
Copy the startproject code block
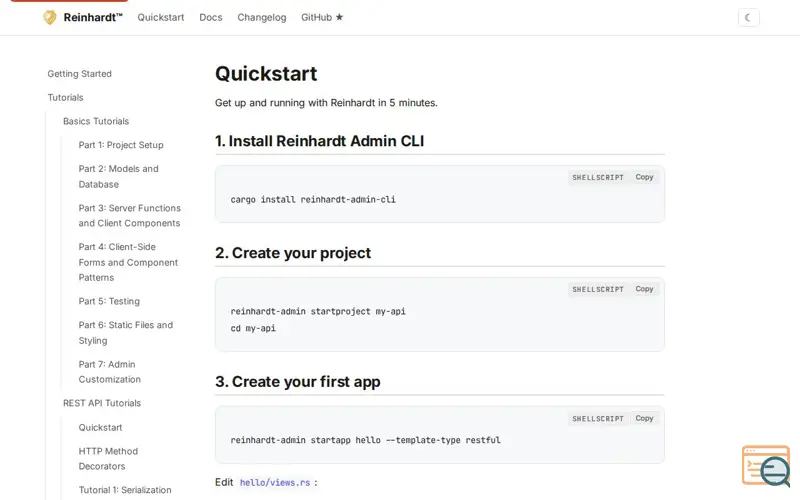pyautogui.click(x=644, y=289)
